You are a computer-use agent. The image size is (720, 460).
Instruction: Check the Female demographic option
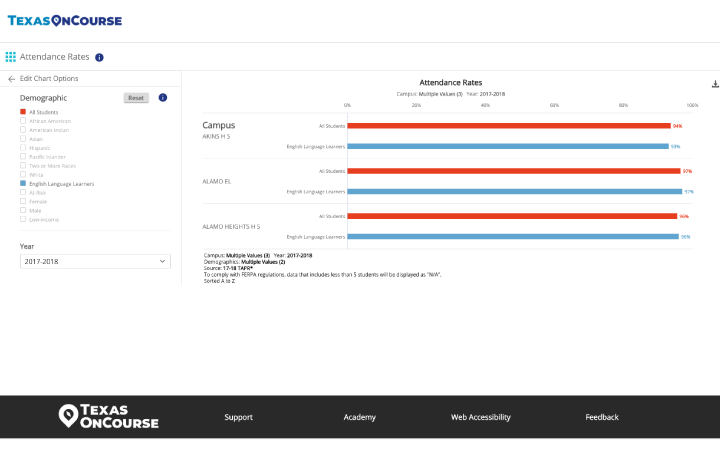23,201
